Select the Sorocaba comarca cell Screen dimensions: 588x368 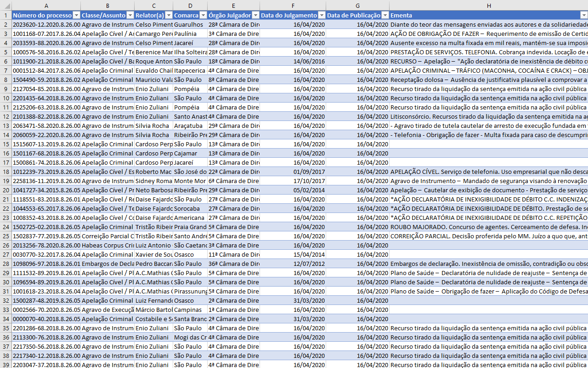[x=190, y=208]
